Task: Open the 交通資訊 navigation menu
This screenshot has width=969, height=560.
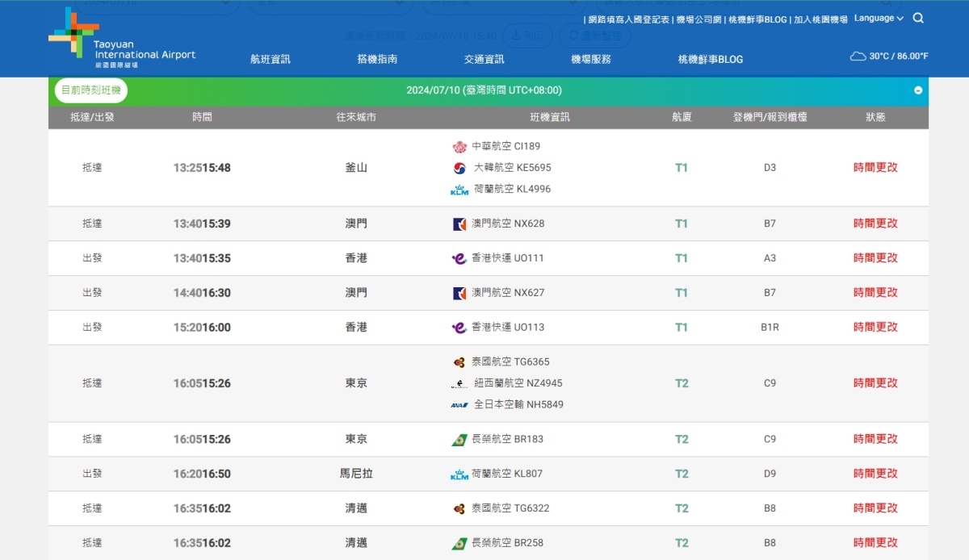Action: pyautogui.click(x=484, y=59)
